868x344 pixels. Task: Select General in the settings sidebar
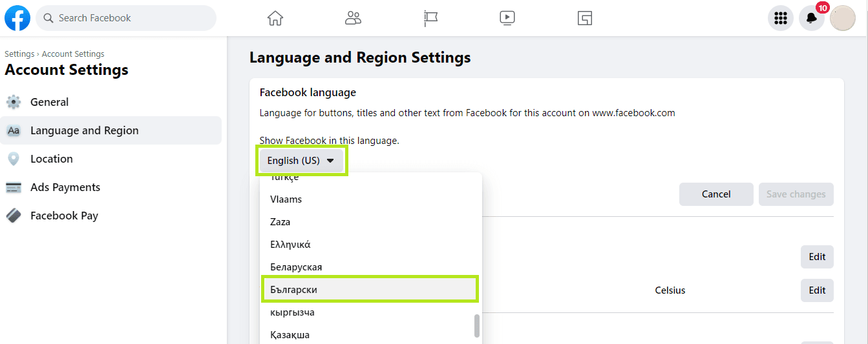(x=111, y=102)
